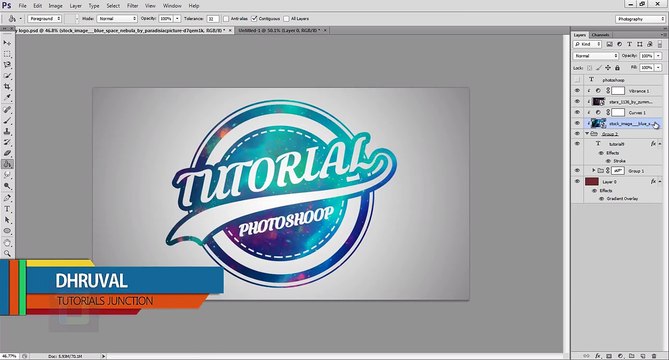669x360 pixels.
Task: Select the Zoom tool
Action: [x=7, y=253]
